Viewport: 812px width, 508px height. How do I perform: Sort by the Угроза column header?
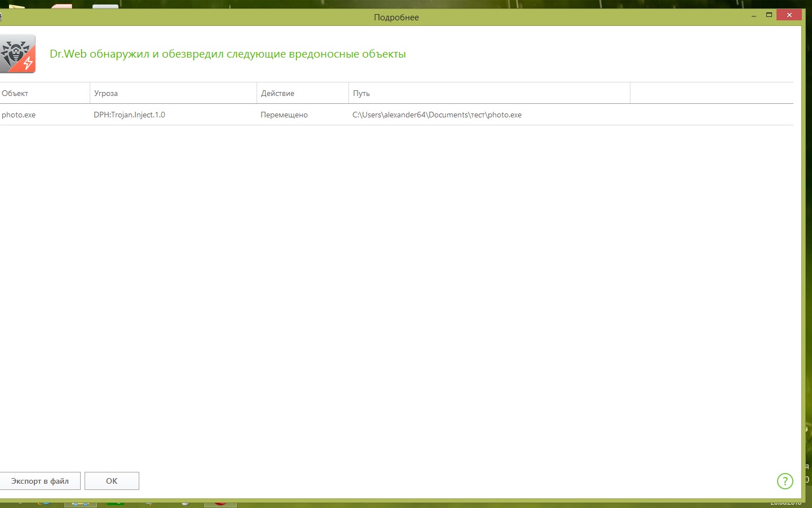pos(173,93)
